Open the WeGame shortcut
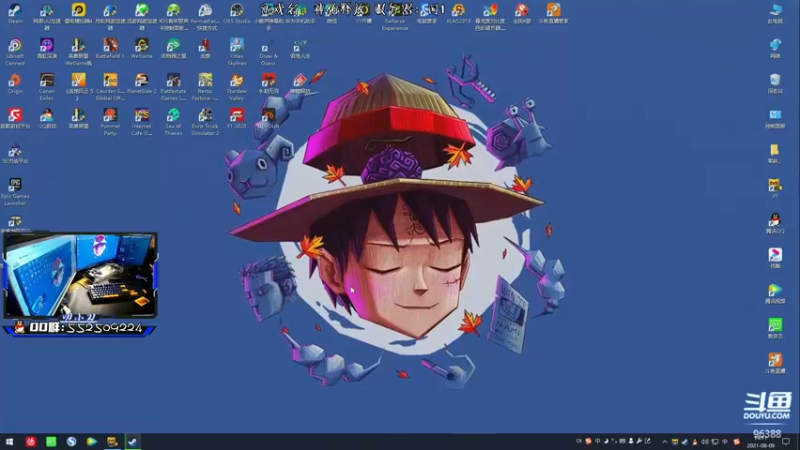Viewport: 800px width, 450px height. pos(142,48)
